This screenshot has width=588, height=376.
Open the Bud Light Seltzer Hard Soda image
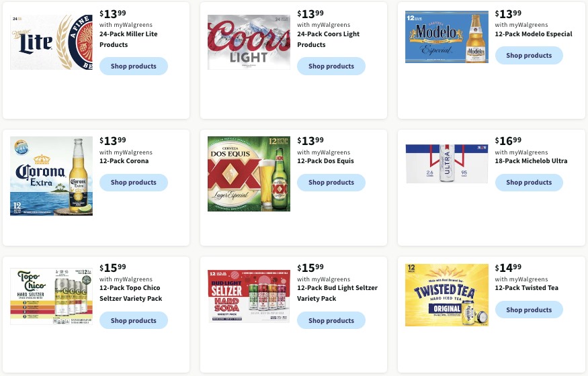pos(249,296)
